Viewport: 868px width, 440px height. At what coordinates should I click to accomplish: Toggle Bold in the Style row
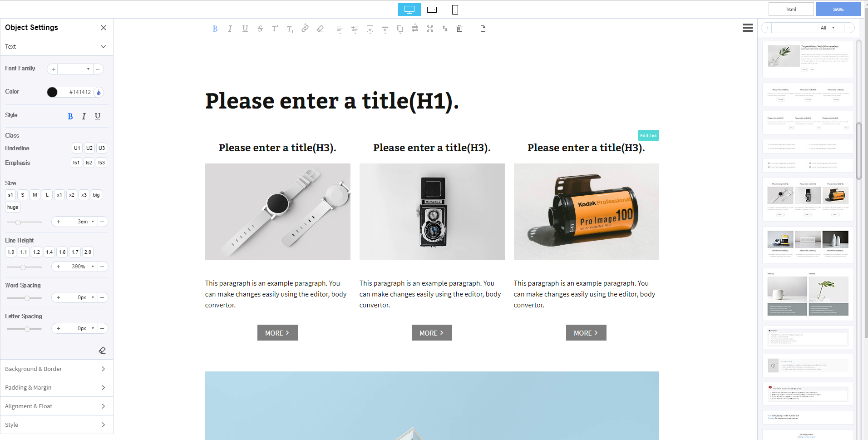70,116
